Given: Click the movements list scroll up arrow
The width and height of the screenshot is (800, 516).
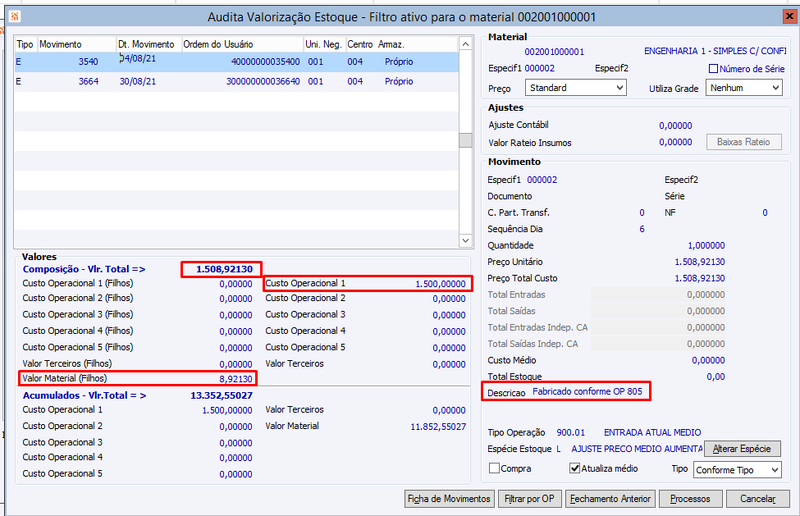Looking at the screenshot, I should [465, 44].
